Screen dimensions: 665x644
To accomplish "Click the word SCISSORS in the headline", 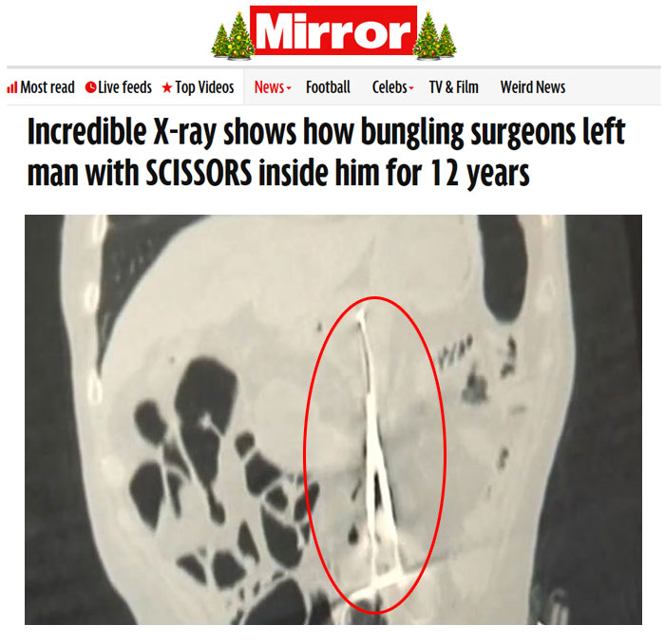I will pyautogui.click(x=199, y=173).
